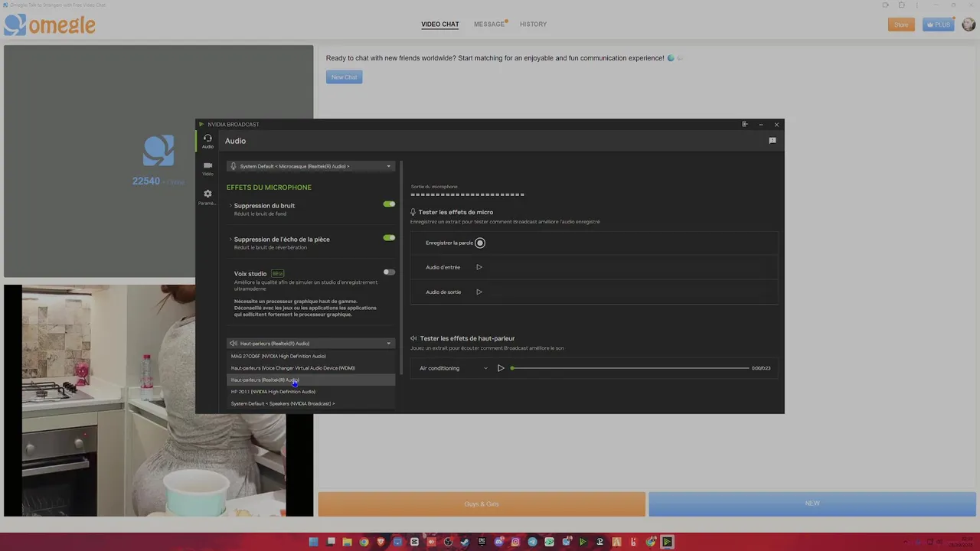This screenshot has width=980, height=551.
Task: Open the MESSAGE tab on Omegle
Action: tap(490, 24)
